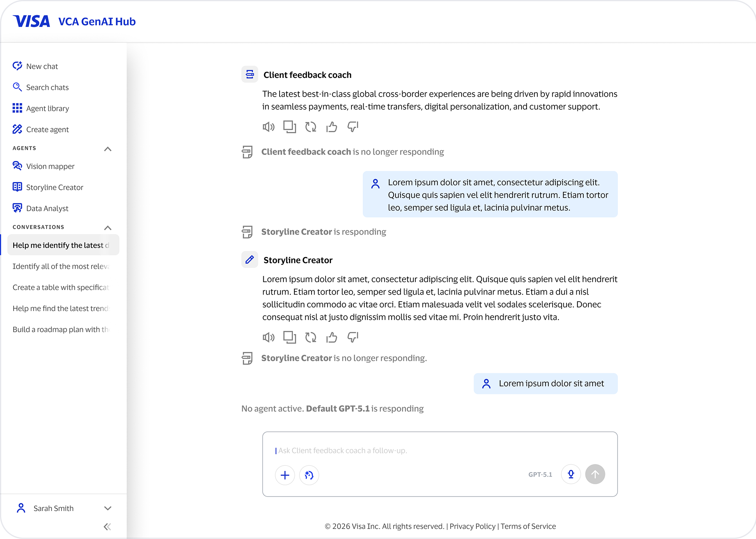The height and width of the screenshot is (539, 756).
Task: Open the Data Analyst agent
Action: (40, 208)
